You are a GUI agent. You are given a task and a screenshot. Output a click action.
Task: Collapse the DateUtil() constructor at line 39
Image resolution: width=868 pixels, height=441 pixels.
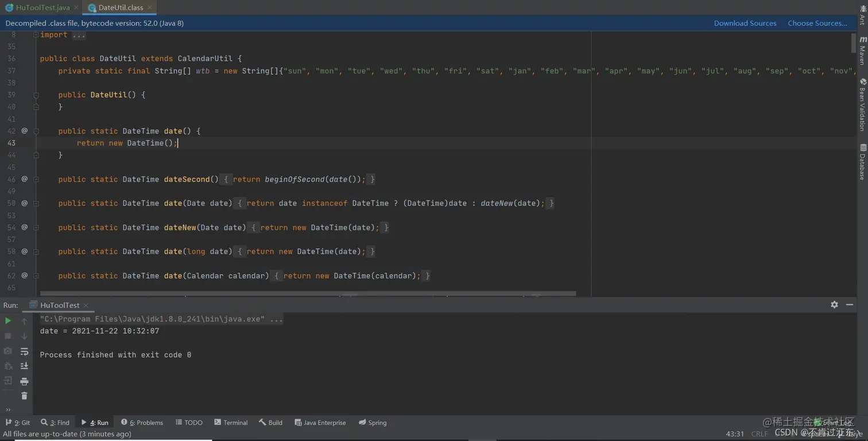pyautogui.click(x=36, y=95)
